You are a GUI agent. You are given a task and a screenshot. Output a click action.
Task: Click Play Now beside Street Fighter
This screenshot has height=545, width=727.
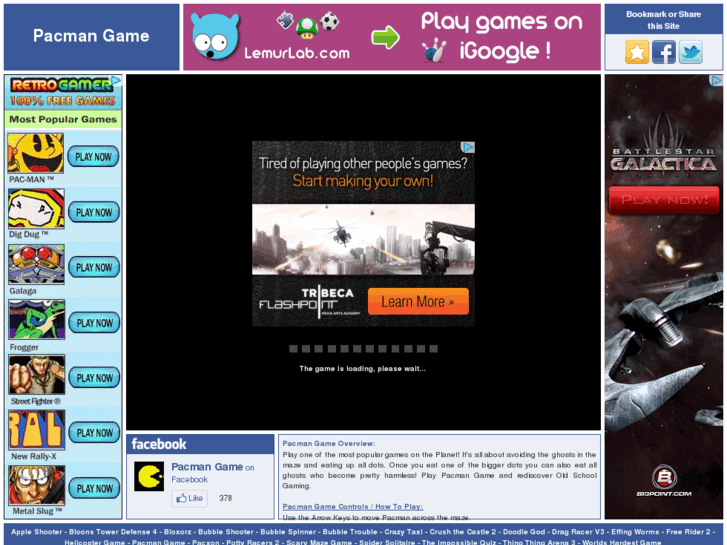[x=94, y=378]
